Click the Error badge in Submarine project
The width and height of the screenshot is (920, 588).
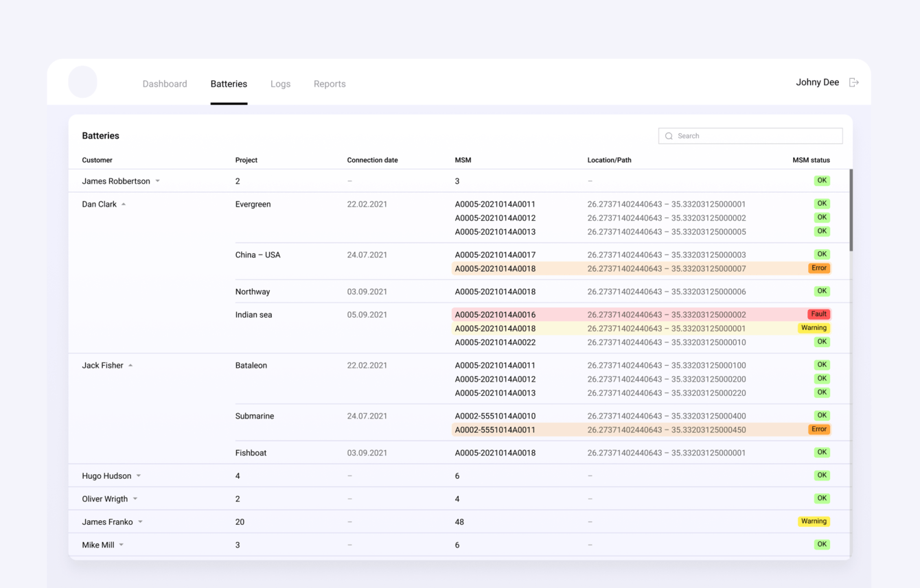pyautogui.click(x=818, y=430)
